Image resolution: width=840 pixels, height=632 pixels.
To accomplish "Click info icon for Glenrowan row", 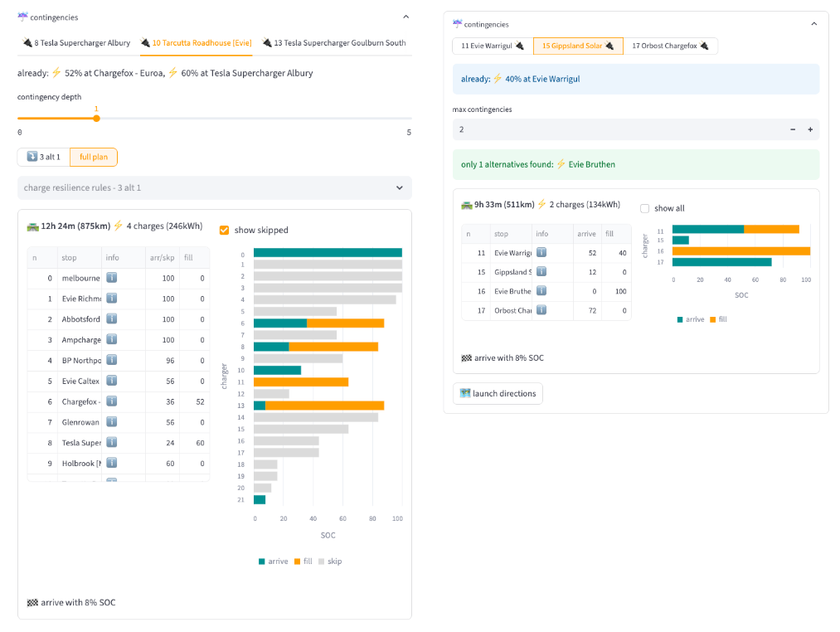I will [x=111, y=421].
